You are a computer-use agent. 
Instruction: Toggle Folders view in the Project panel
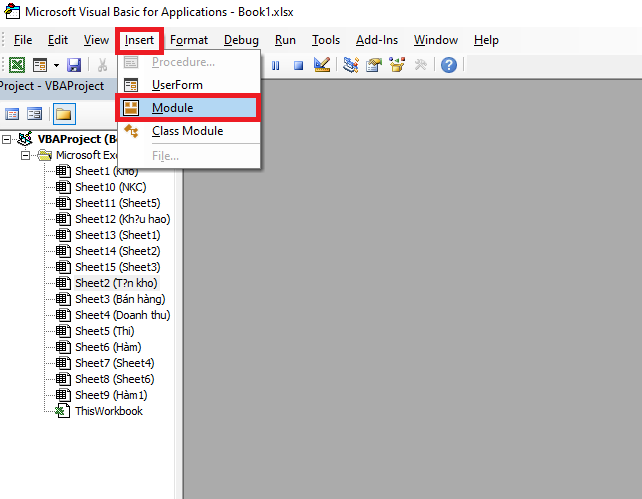click(64, 114)
